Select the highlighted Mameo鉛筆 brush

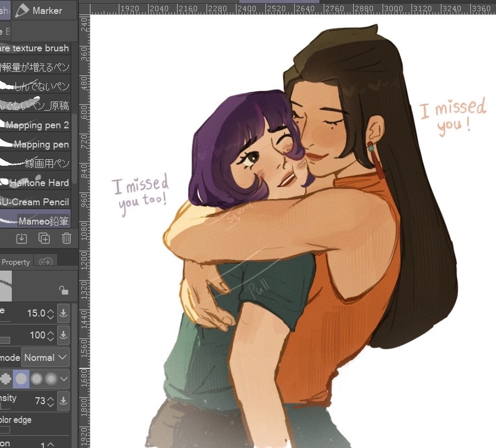click(x=35, y=219)
